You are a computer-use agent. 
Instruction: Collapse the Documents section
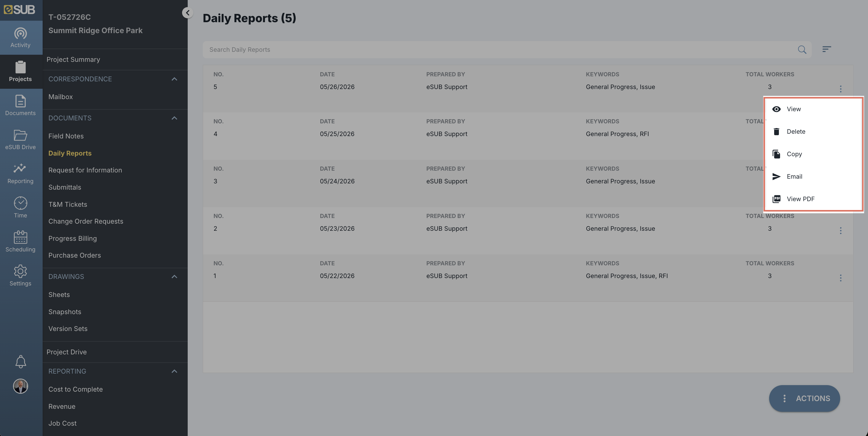tap(174, 118)
